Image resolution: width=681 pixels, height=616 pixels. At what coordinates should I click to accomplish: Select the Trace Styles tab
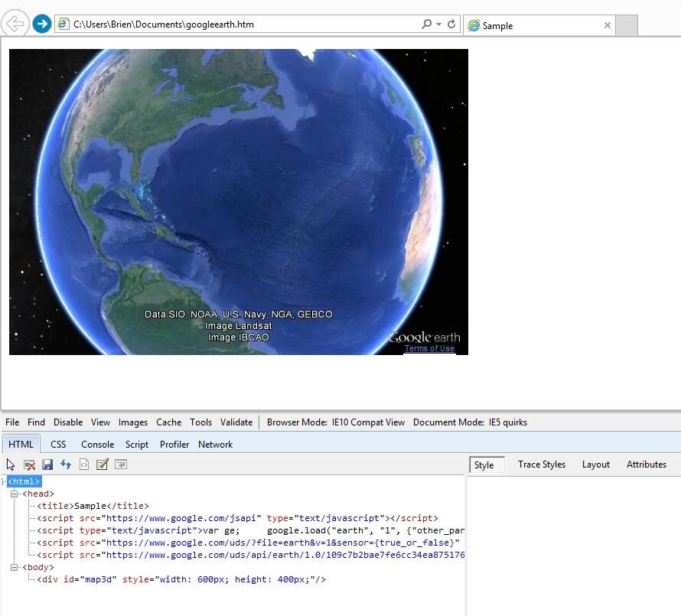[541, 464]
